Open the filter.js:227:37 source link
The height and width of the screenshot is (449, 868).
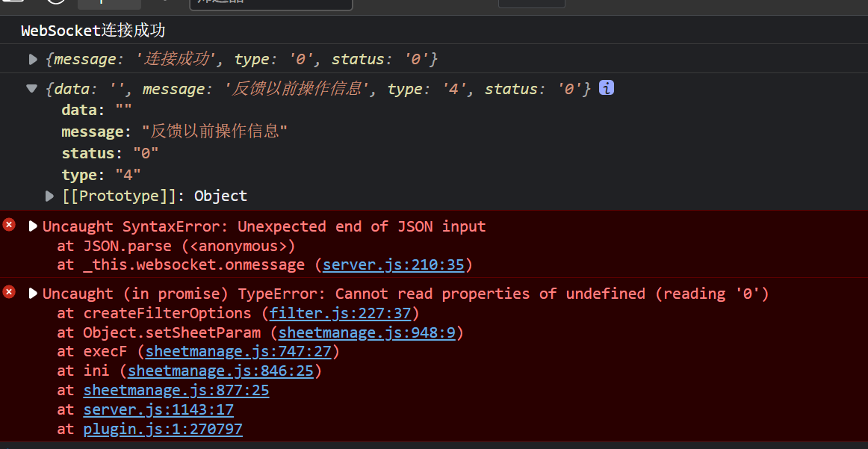point(340,313)
